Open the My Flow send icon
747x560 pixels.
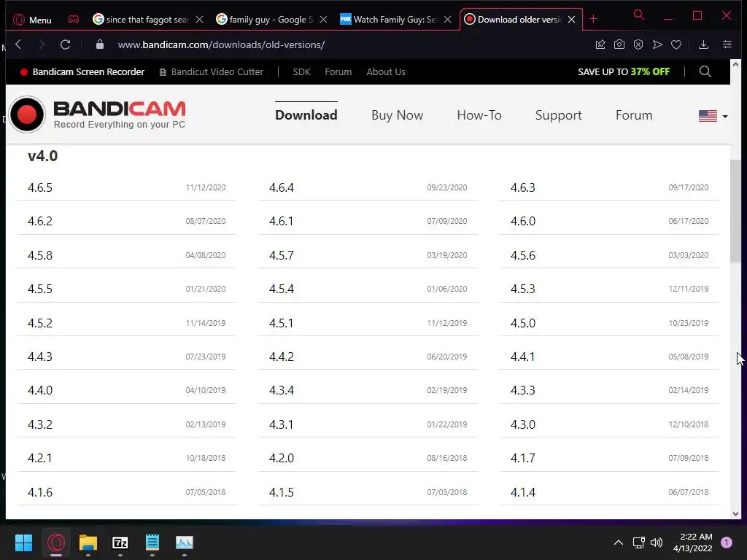[x=657, y=44]
